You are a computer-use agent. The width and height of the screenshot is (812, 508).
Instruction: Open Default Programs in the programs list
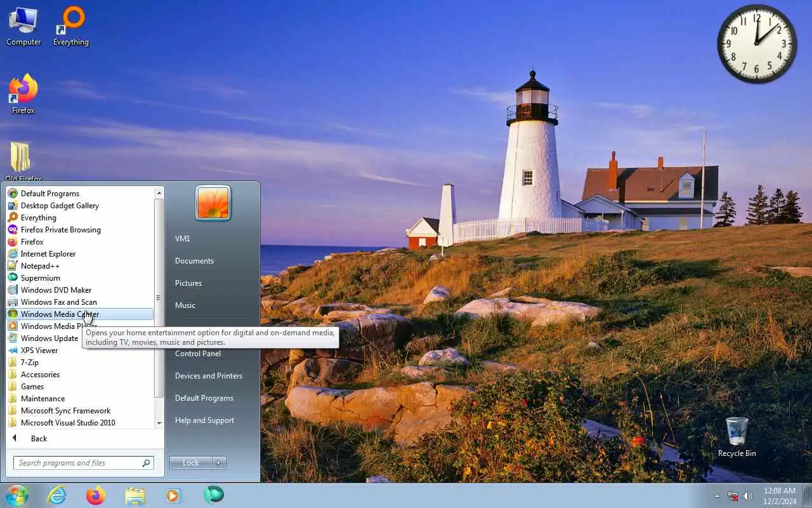pos(80,194)
